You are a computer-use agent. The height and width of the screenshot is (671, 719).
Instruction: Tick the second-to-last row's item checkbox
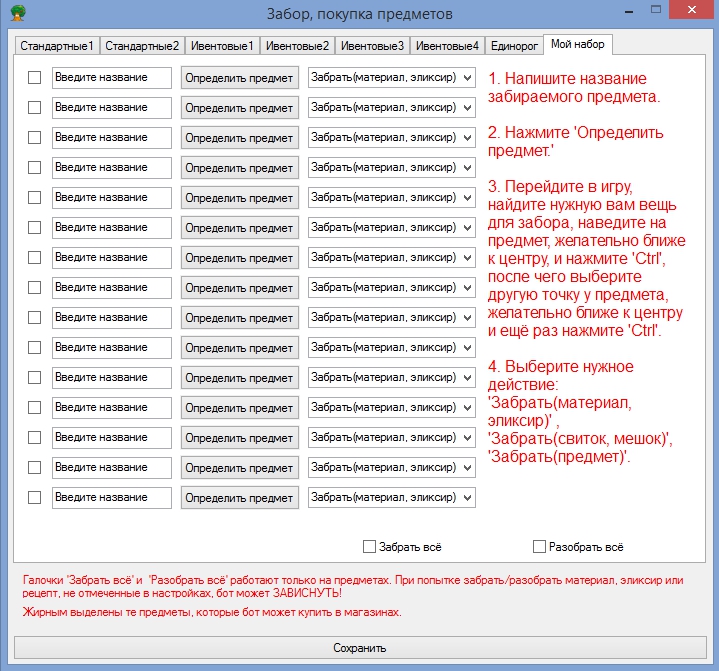[x=34, y=467]
